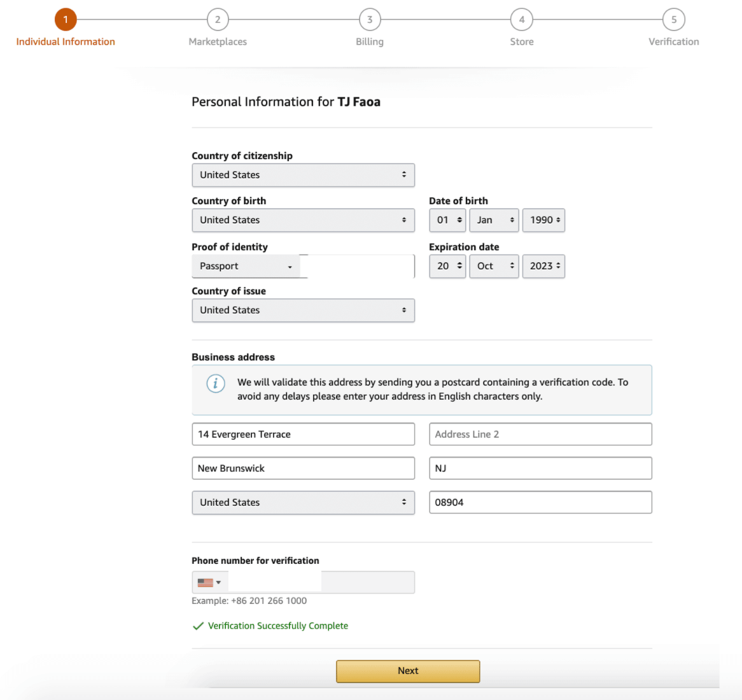Open the Country of citizenship dropdown
The image size is (742, 700).
click(x=303, y=175)
